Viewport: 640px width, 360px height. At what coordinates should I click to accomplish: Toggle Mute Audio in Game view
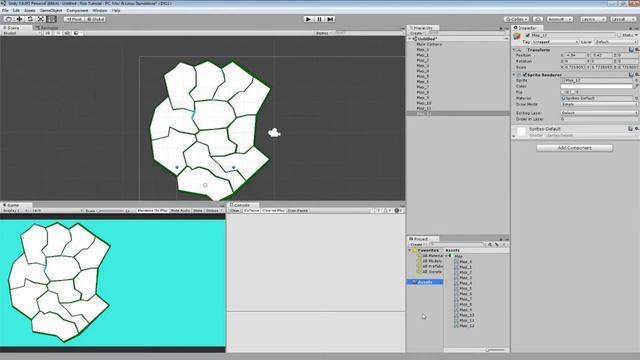tap(180, 211)
